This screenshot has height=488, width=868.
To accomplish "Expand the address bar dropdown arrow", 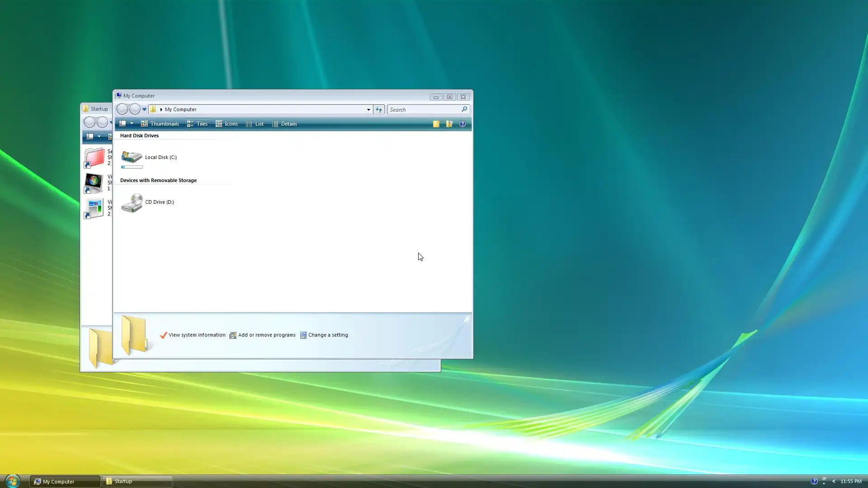I will [x=368, y=109].
